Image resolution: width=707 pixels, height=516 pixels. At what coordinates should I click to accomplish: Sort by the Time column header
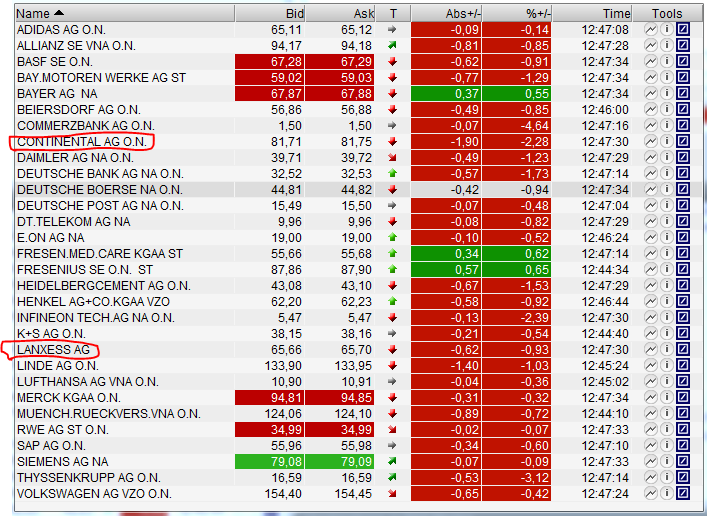[x=592, y=14]
